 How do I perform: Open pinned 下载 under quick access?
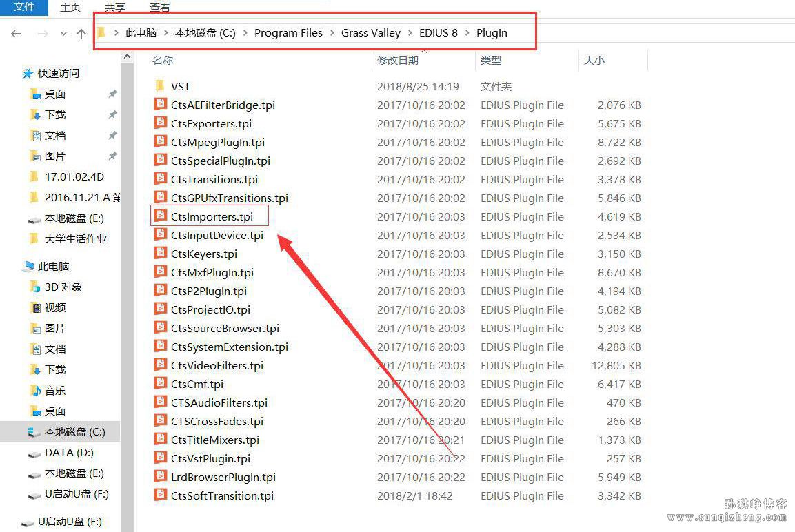[54, 115]
